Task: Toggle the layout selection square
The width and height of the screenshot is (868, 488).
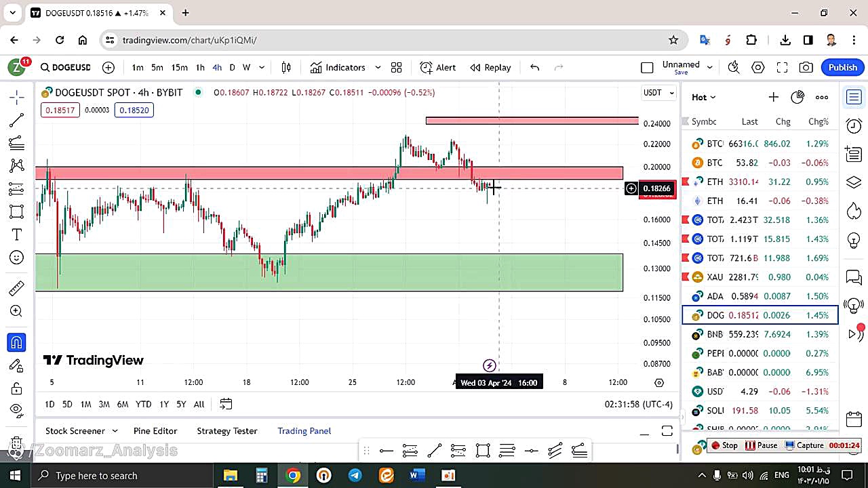Action: pos(647,67)
